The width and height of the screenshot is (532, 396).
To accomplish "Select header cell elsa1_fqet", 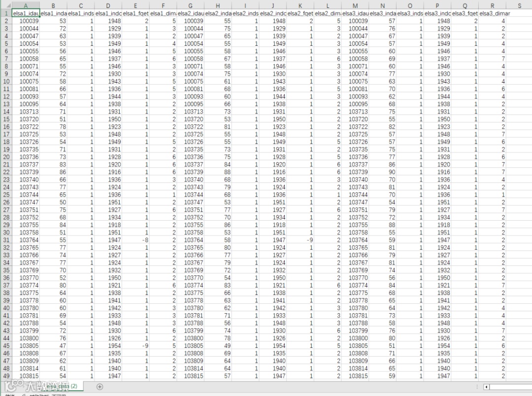I will (136, 13).
